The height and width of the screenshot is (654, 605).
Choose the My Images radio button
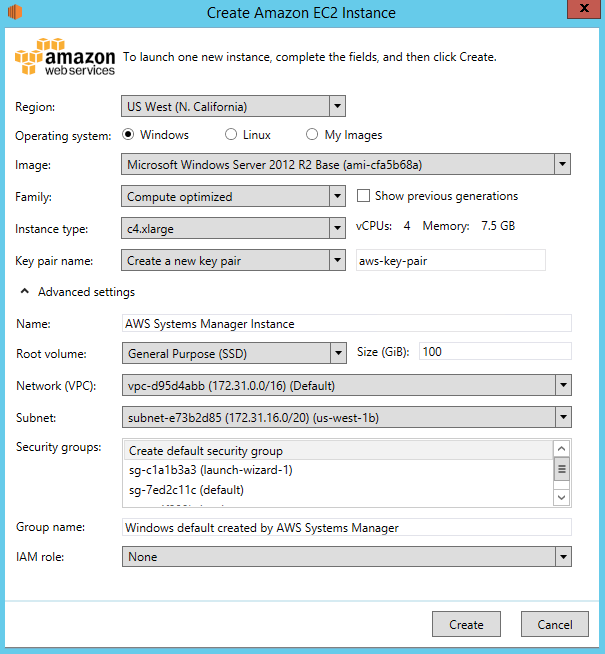(x=312, y=135)
